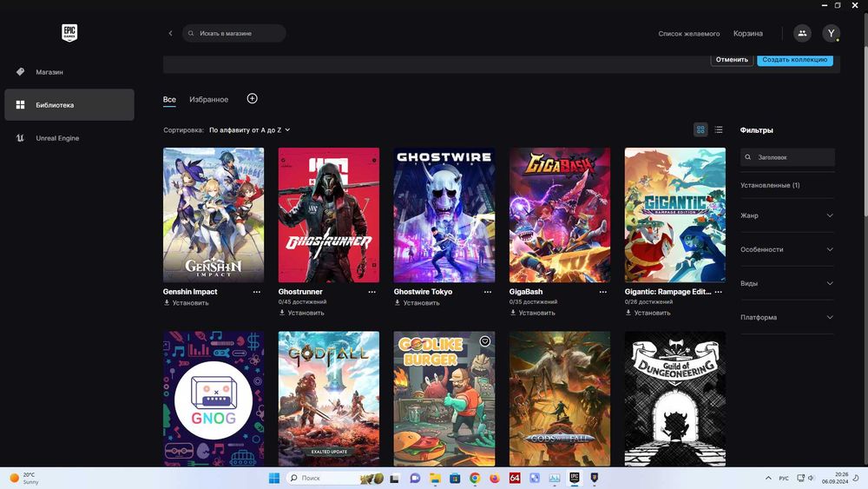The image size is (868, 489).
Task: Click Установить under Ghostwire Tokyo
Action: (x=418, y=303)
